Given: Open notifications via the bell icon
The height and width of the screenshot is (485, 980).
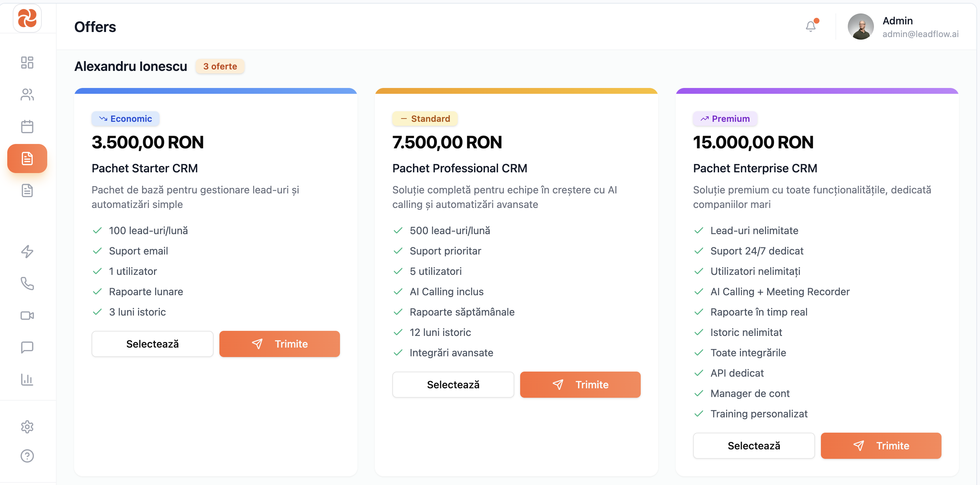Looking at the screenshot, I should (x=810, y=26).
